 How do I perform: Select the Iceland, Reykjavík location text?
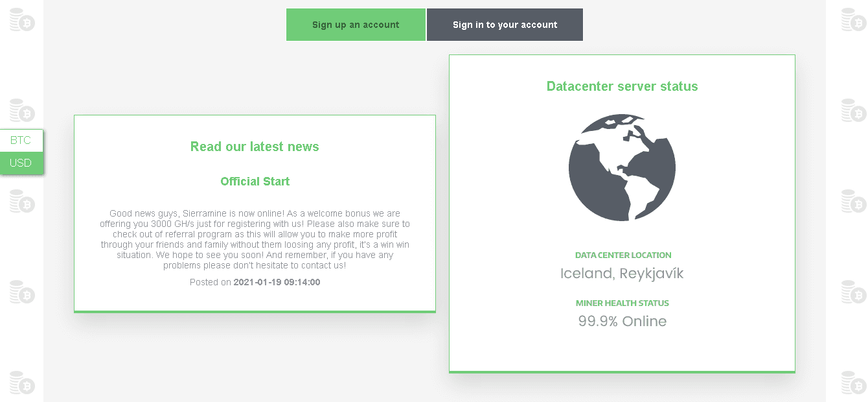coord(622,274)
